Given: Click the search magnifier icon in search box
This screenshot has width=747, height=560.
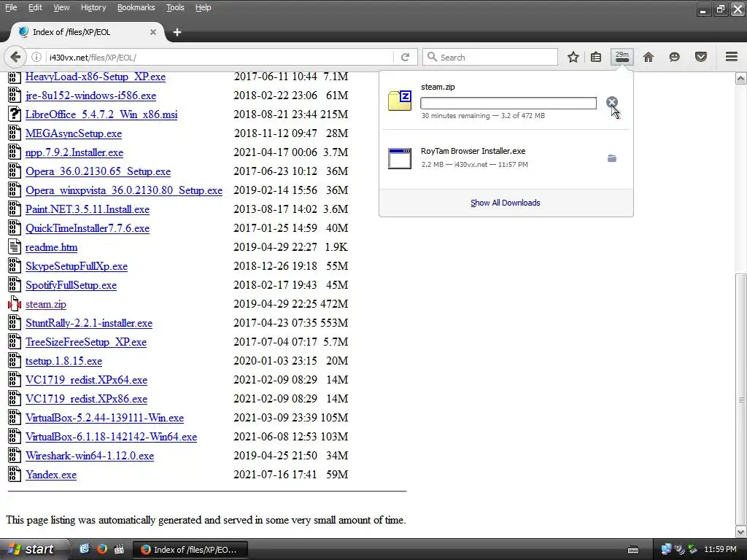Looking at the screenshot, I should coord(432,57).
